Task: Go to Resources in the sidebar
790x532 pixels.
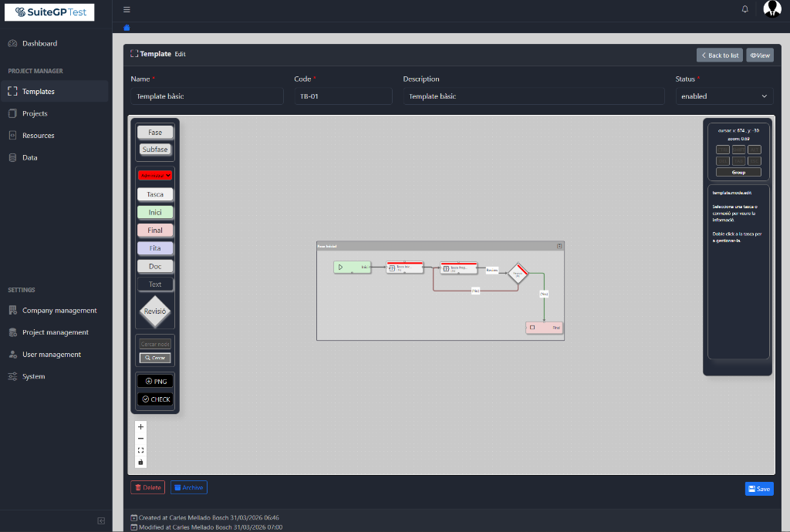Action: (38, 136)
